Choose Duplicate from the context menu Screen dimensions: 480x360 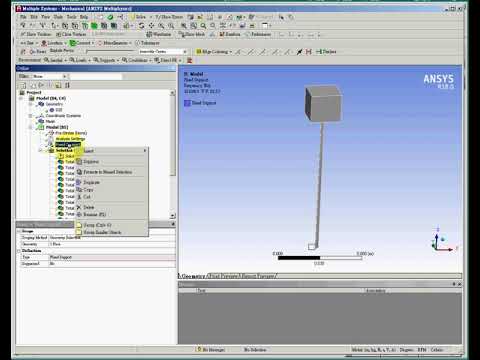[x=112, y=182]
